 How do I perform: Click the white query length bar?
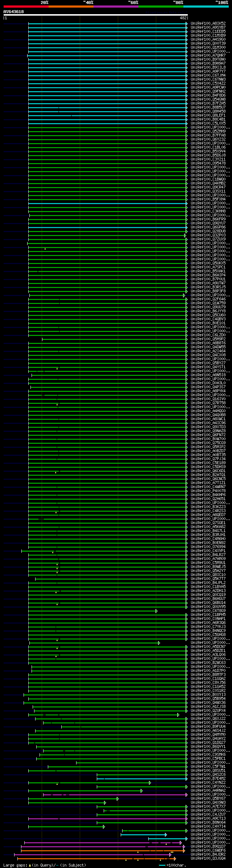coord(96,15)
